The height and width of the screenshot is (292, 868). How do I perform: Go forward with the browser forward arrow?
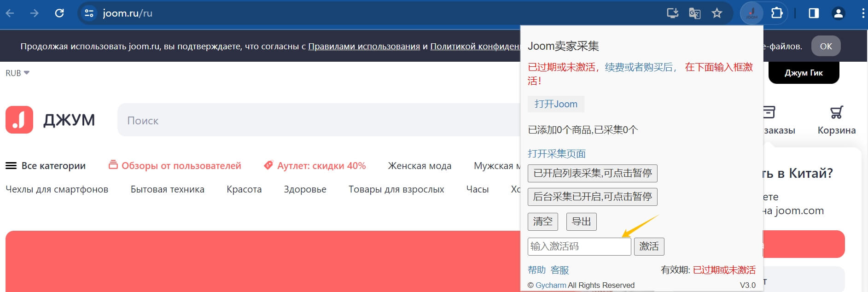(35, 13)
